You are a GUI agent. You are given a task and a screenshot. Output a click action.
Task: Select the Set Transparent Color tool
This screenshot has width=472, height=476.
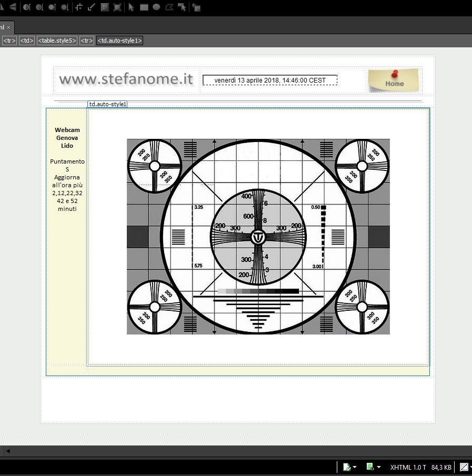[92, 7]
